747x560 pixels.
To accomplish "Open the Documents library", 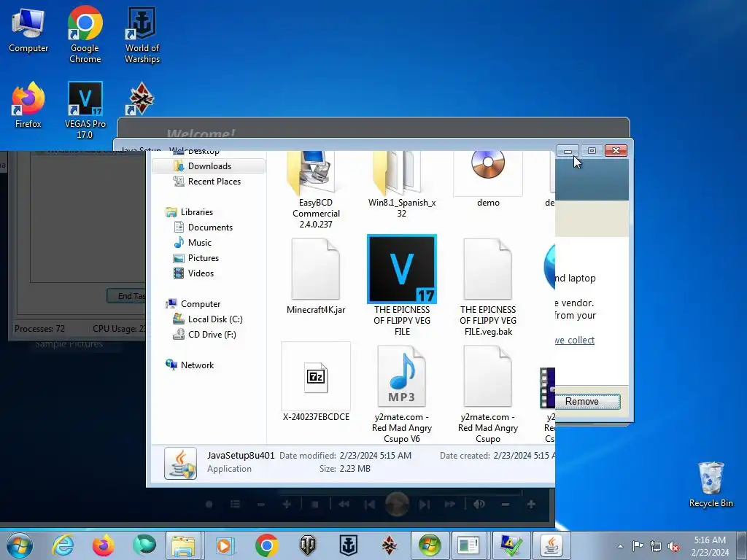I will (x=209, y=227).
